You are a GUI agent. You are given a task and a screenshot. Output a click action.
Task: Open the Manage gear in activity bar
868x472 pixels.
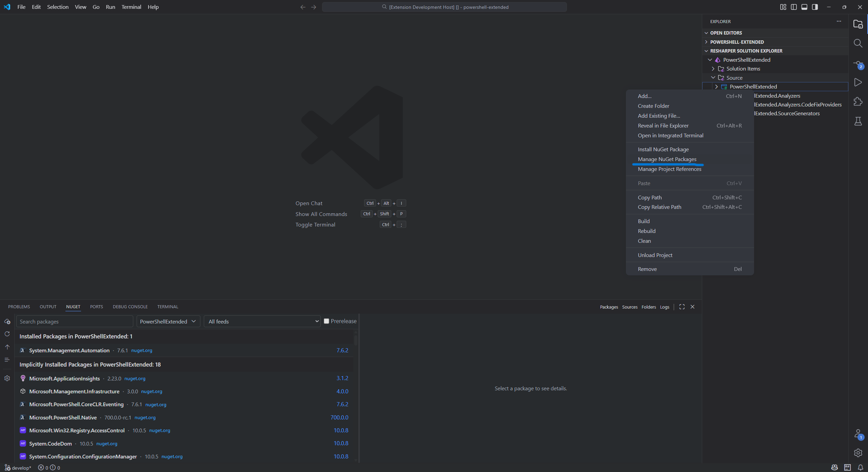(x=858, y=453)
